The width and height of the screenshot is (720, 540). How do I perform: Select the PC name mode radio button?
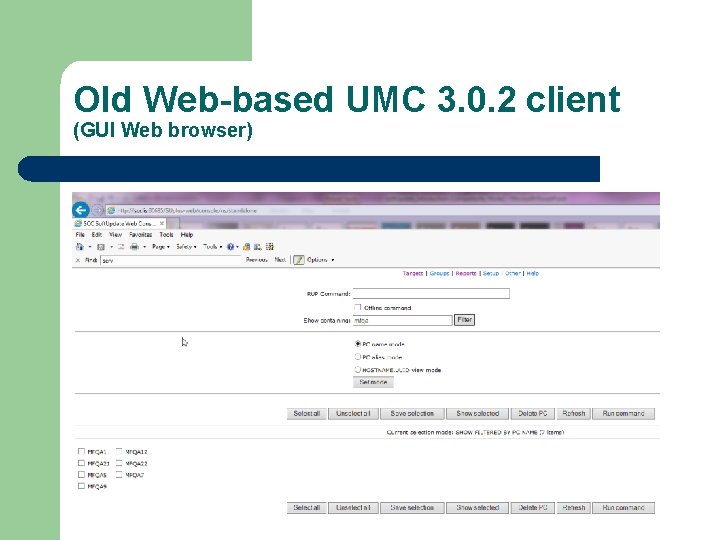358,343
